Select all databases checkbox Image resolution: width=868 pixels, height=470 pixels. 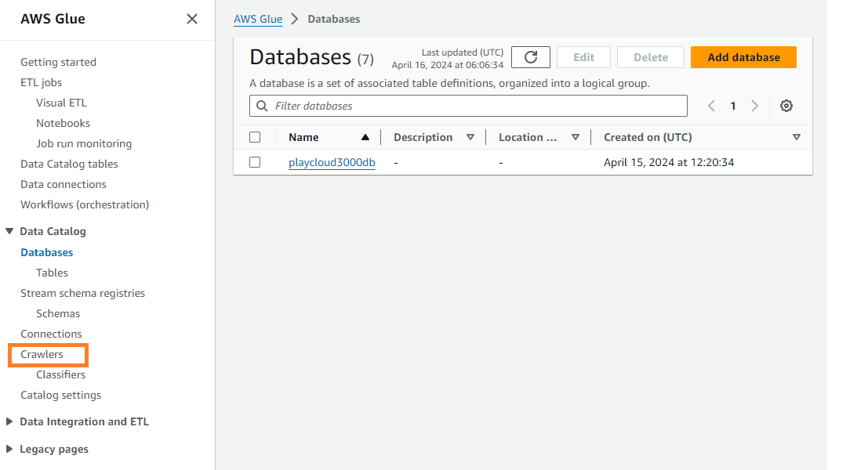pos(255,137)
